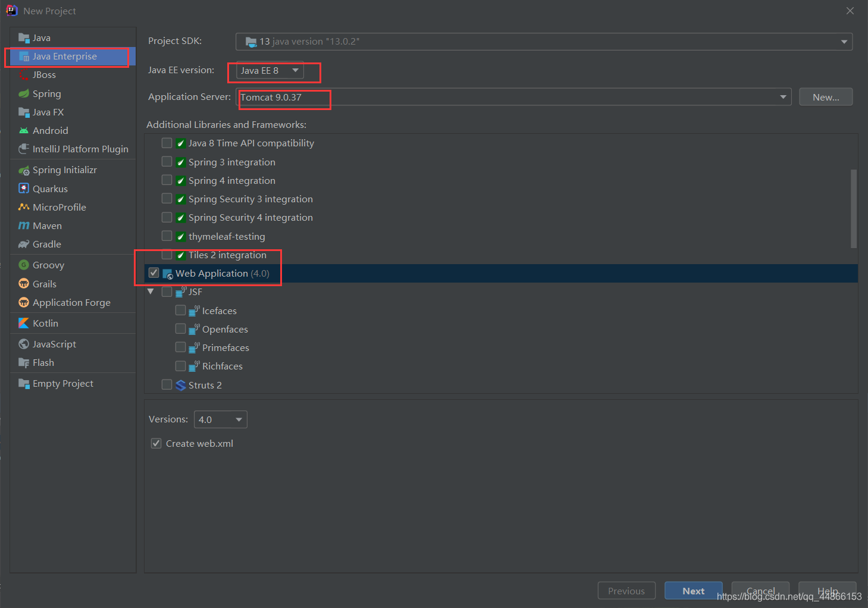This screenshot has height=608, width=868.
Task: Open the Project SDK dropdown
Action: (544, 42)
